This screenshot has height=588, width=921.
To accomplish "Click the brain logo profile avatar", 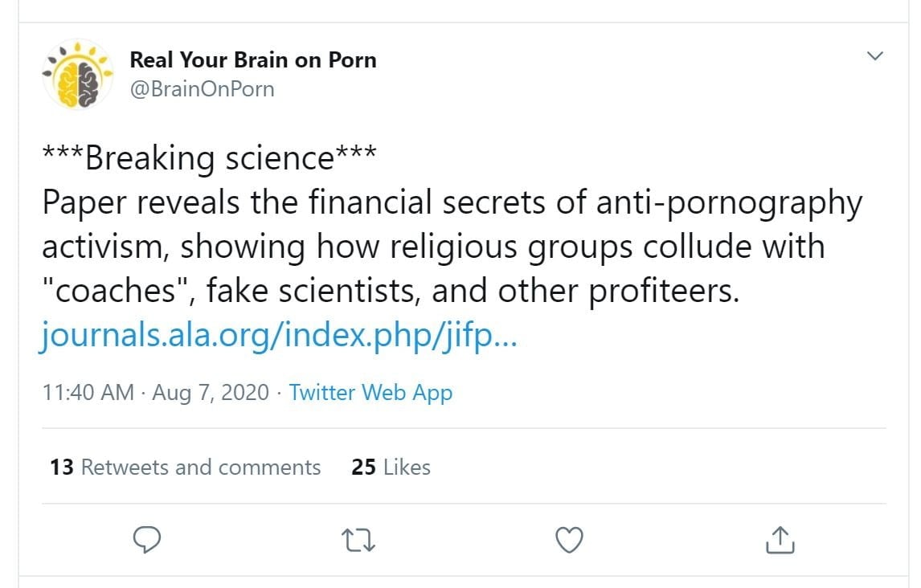I will click(77, 74).
